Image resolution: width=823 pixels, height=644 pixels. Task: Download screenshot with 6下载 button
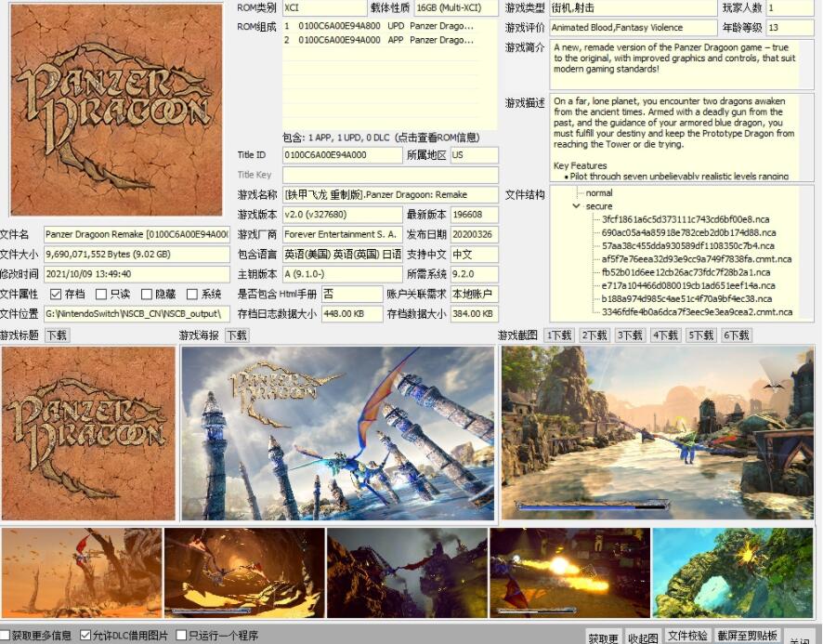click(x=737, y=335)
